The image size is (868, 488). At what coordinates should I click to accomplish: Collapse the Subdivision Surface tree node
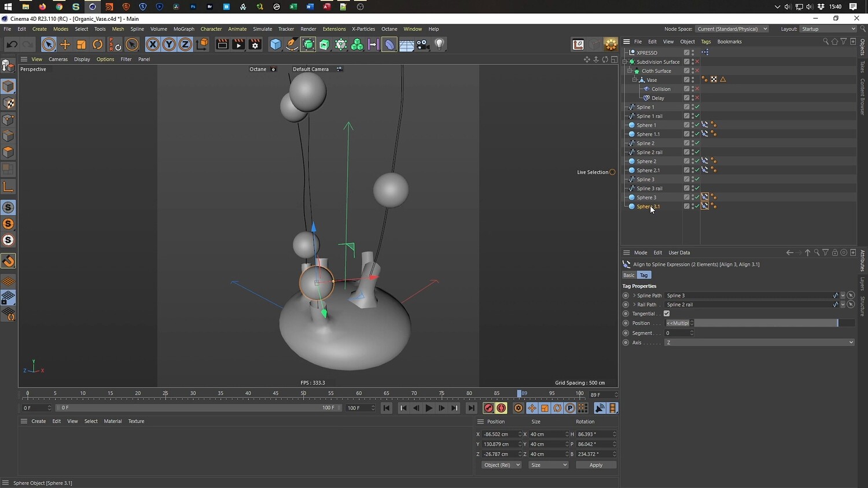[625, 62]
